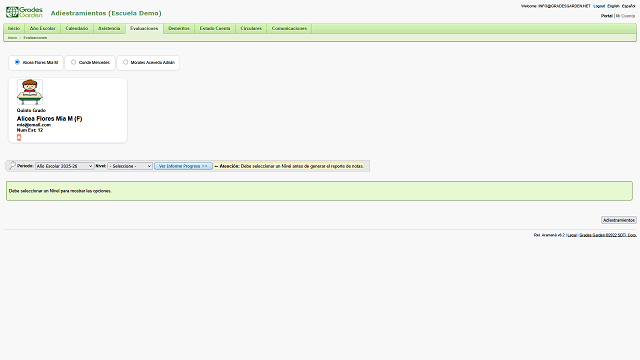Viewport: 640px width, 360px height.
Task: Click the Evaluaciones breadcrumb
Action: pos(35,38)
